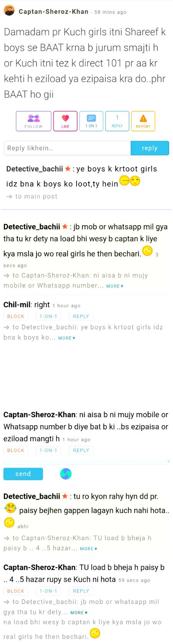
Task: Tap the arrow icon beside 'to main post'
Action: click(9, 196)
